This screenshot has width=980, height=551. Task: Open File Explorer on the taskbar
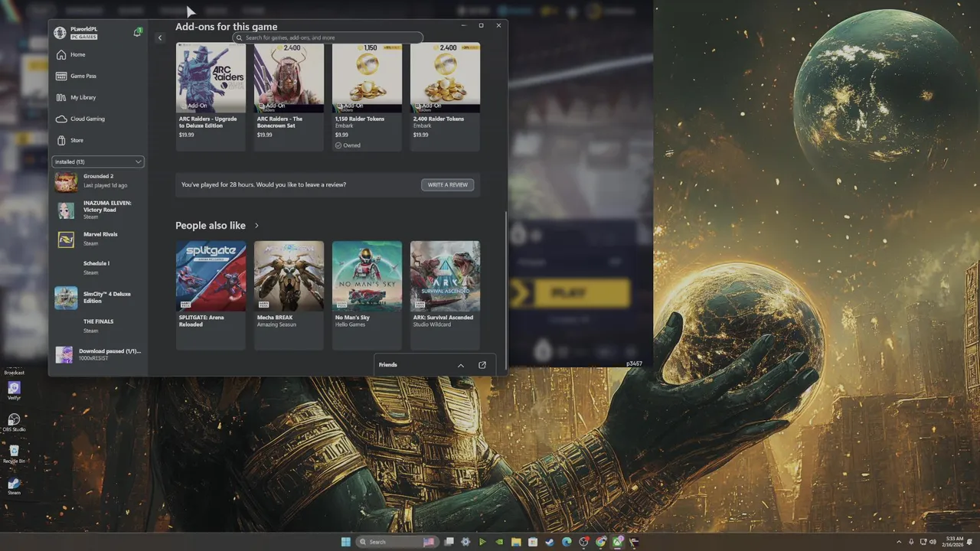(516, 542)
